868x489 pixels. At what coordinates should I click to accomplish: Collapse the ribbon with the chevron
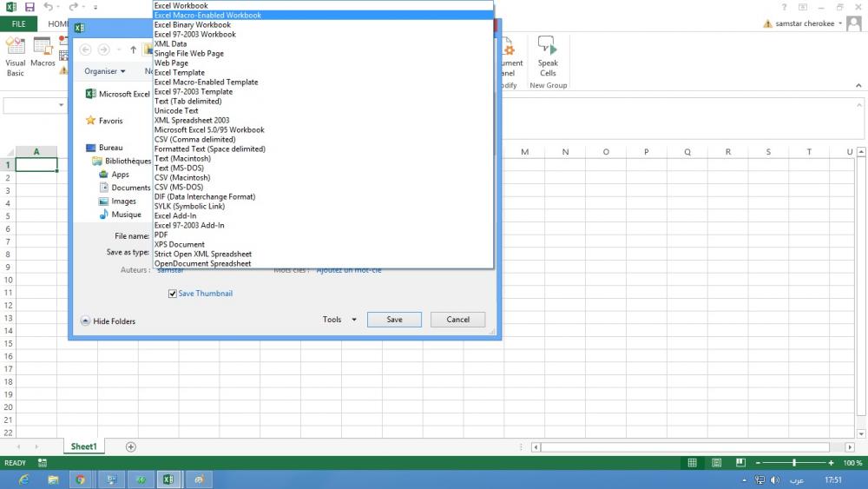[858, 85]
